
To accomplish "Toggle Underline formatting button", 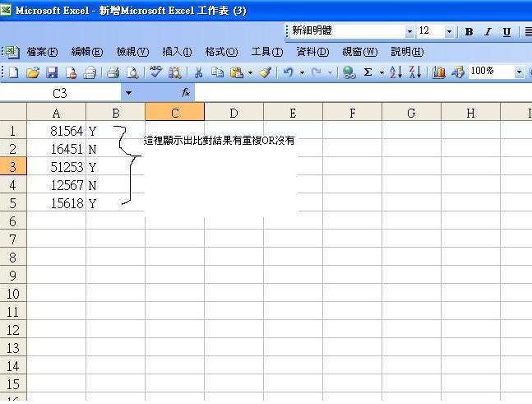I will point(507,31).
